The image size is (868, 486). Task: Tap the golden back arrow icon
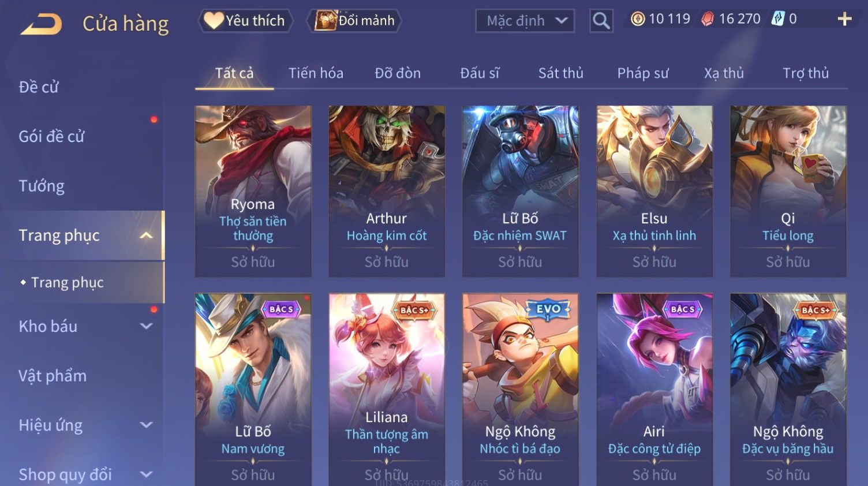point(42,24)
